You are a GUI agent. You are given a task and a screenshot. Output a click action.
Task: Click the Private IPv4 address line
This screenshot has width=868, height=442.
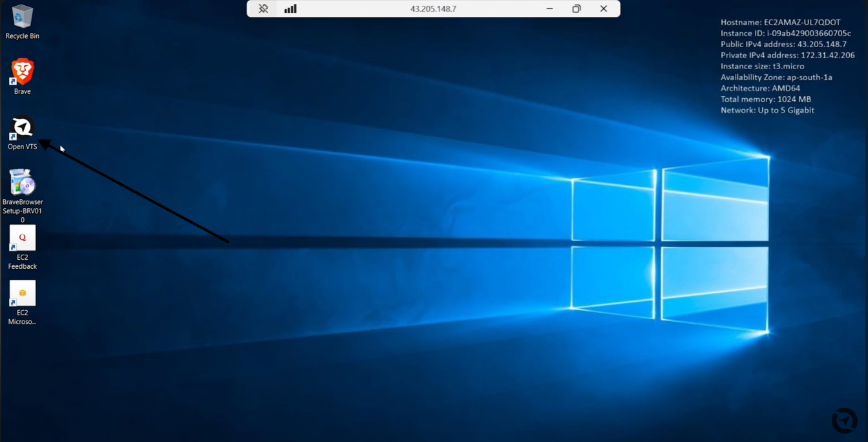[787, 55]
